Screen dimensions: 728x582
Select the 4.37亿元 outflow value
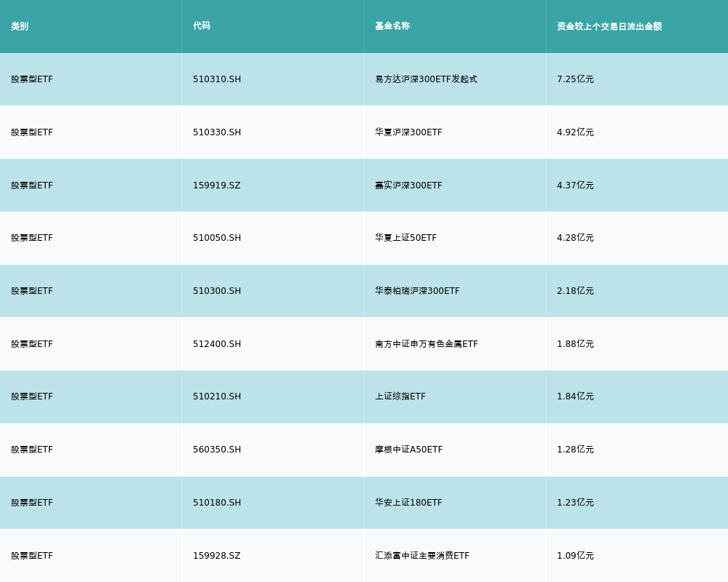575,186
